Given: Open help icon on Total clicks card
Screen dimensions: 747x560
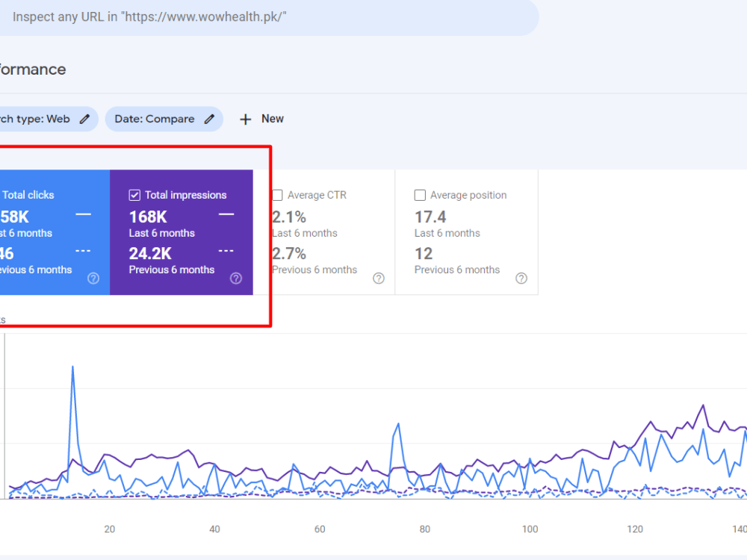Looking at the screenshot, I should (x=93, y=279).
